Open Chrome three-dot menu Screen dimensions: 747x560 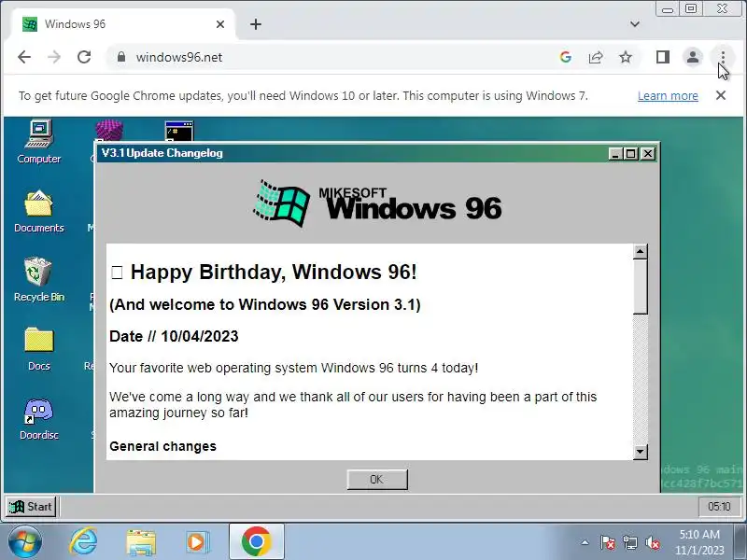tap(723, 57)
